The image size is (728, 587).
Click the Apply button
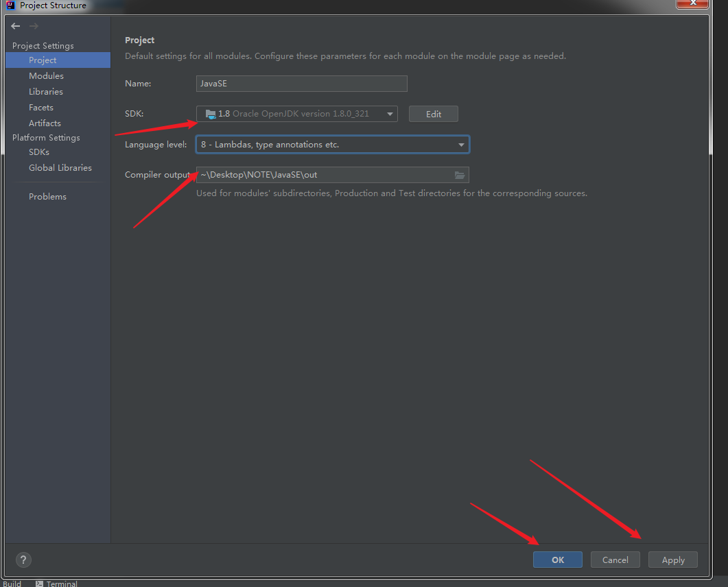pyautogui.click(x=672, y=560)
